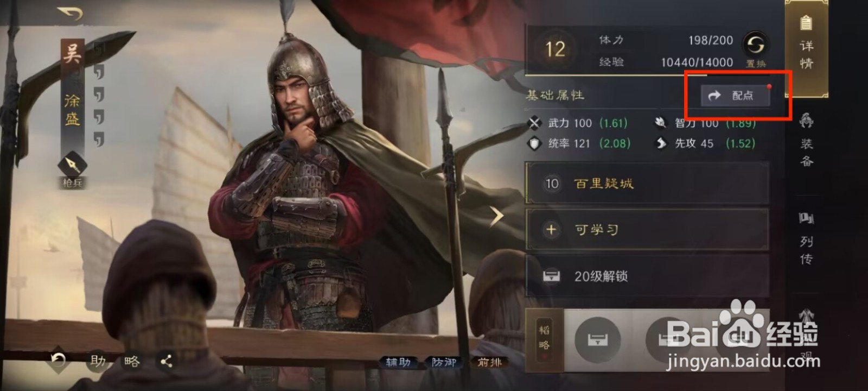The image size is (868, 391).
Task: Click the 配点 allocate points button
Action: point(736,96)
